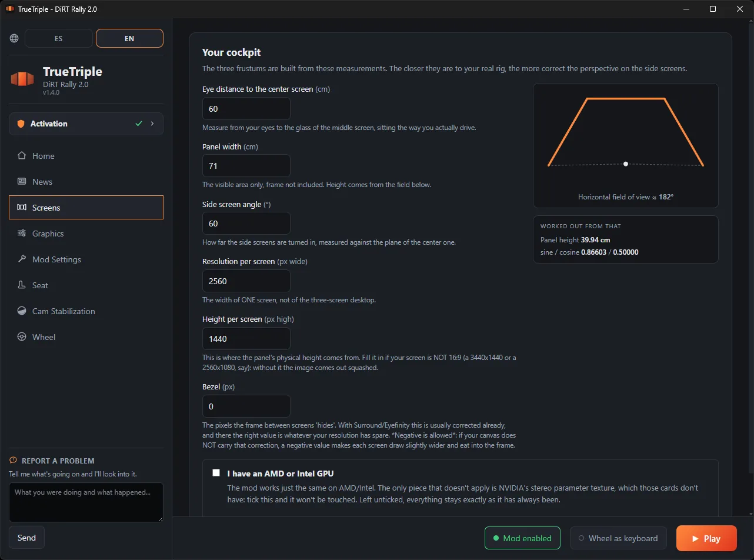Viewport: 754px width, 560px height.
Task: Switch language to ES
Action: pyautogui.click(x=59, y=38)
